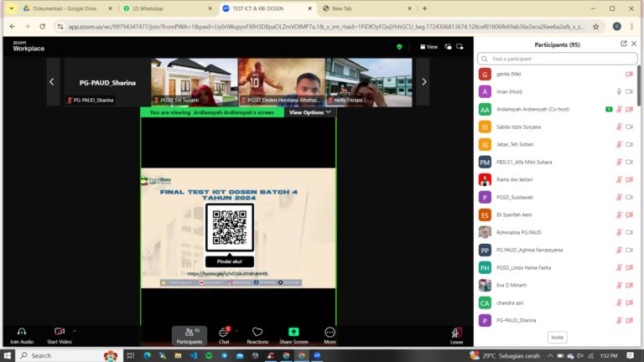This screenshot has width=644, height=362.
Task: Click muted mic icon for Sabila Idzni Suryana
Action: (619, 127)
